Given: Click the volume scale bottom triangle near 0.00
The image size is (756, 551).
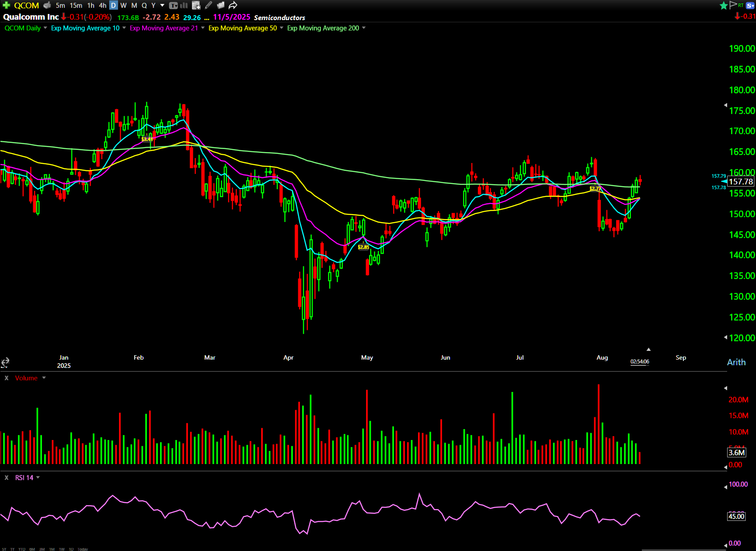Looking at the screenshot, I should tap(726, 467).
